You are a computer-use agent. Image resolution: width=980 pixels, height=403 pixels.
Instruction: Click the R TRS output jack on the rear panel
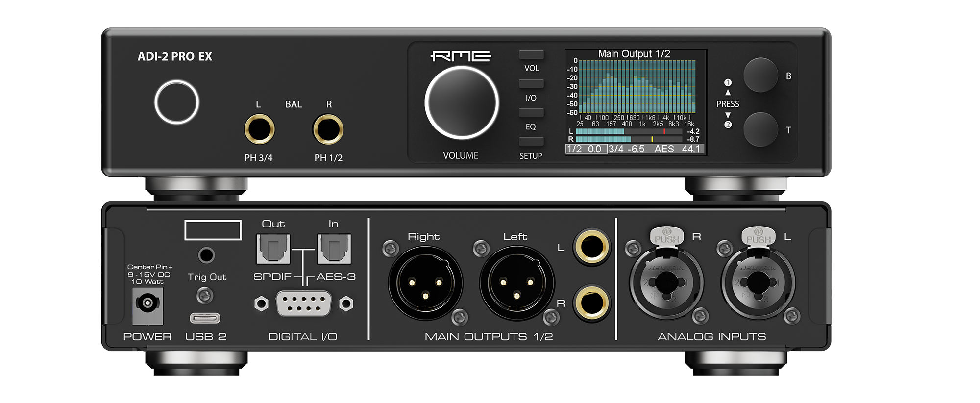point(592,302)
